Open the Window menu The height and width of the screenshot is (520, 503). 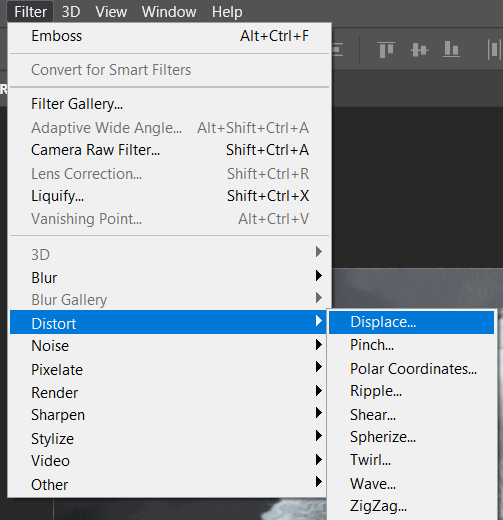(169, 12)
